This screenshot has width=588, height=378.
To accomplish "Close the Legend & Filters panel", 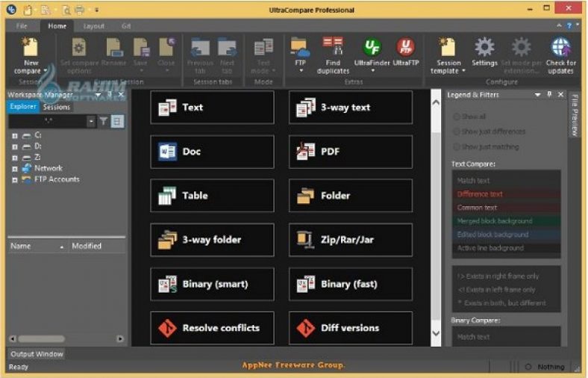I will pos(560,95).
